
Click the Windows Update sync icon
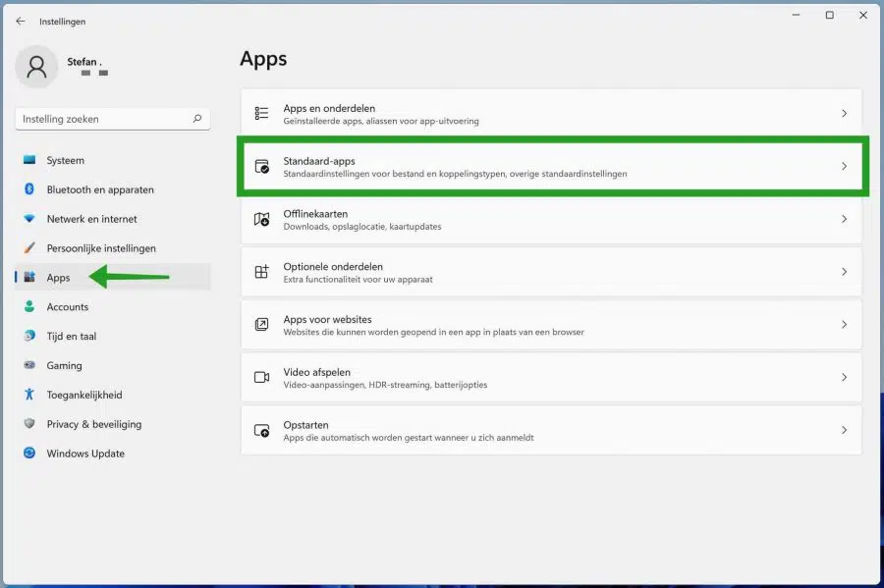(29, 453)
